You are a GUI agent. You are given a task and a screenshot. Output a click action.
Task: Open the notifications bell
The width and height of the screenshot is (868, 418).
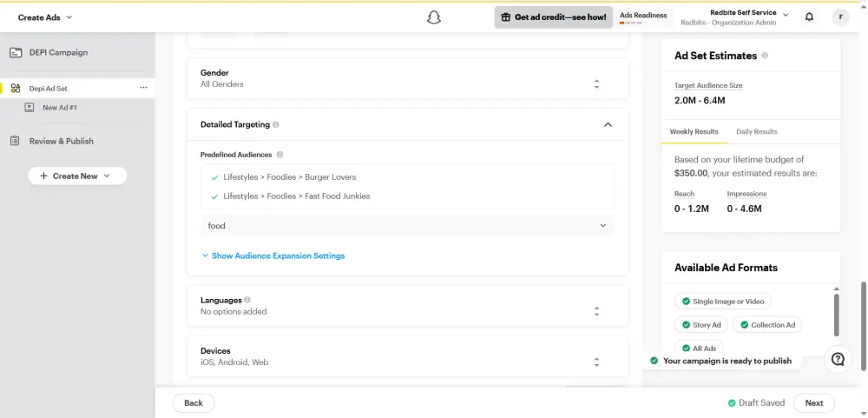809,17
